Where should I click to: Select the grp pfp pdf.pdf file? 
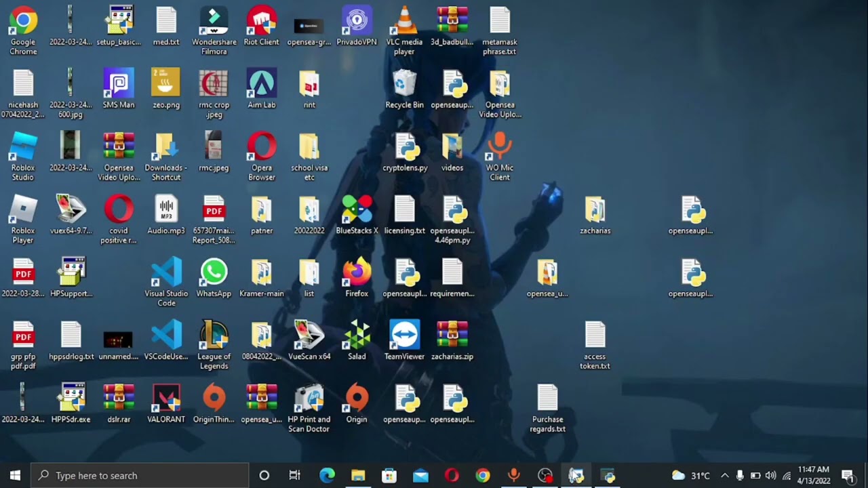pyautogui.click(x=23, y=345)
